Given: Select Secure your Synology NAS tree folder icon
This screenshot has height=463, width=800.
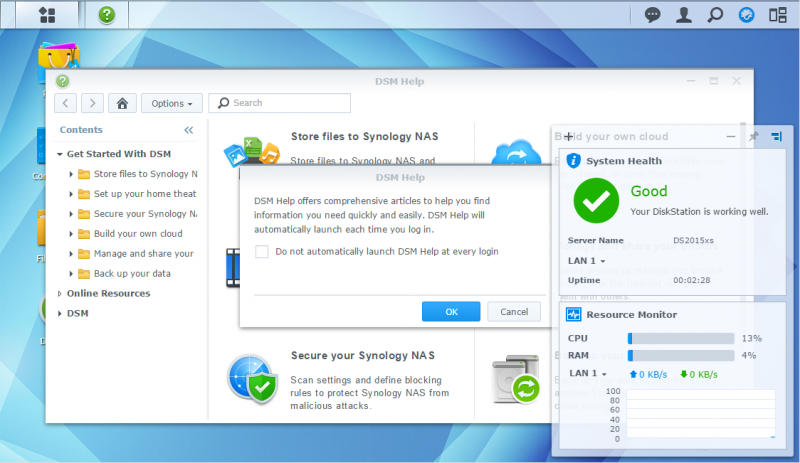Looking at the screenshot, I should (x=84, y=214).
